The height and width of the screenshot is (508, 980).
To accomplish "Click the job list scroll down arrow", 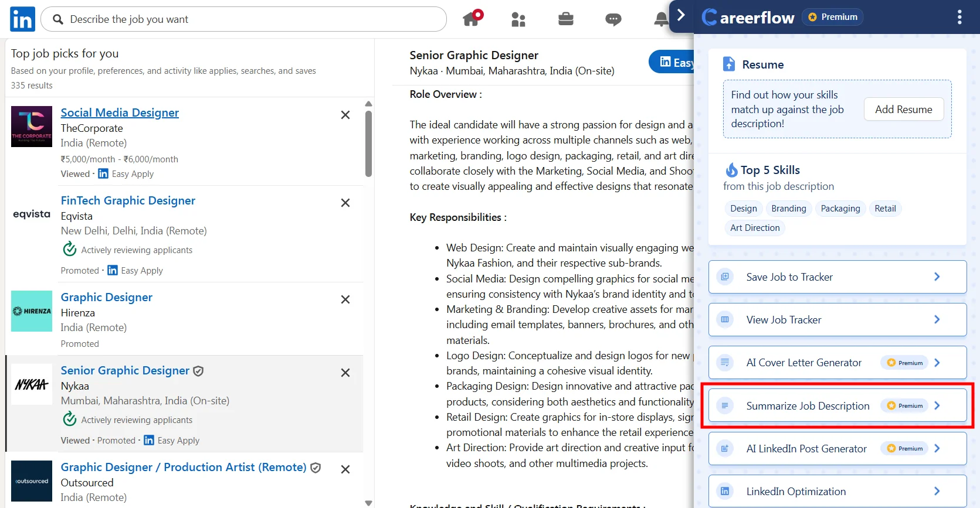I will 368,503.
